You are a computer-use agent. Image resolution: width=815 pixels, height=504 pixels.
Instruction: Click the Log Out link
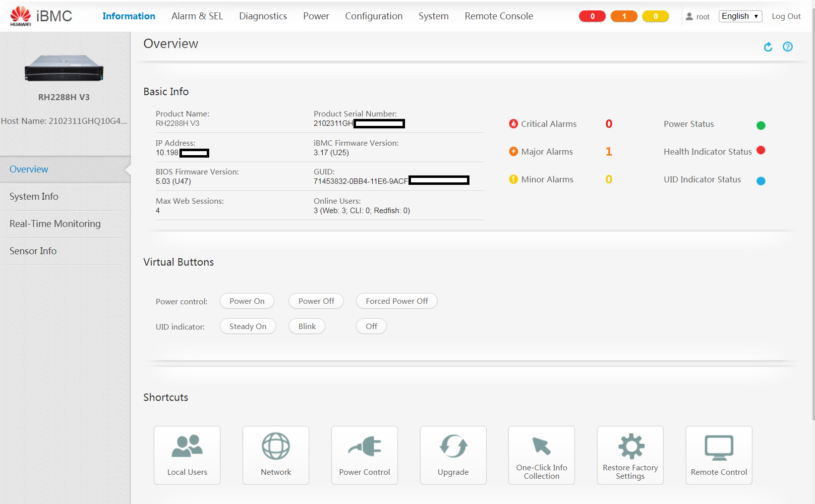(786, 16)
